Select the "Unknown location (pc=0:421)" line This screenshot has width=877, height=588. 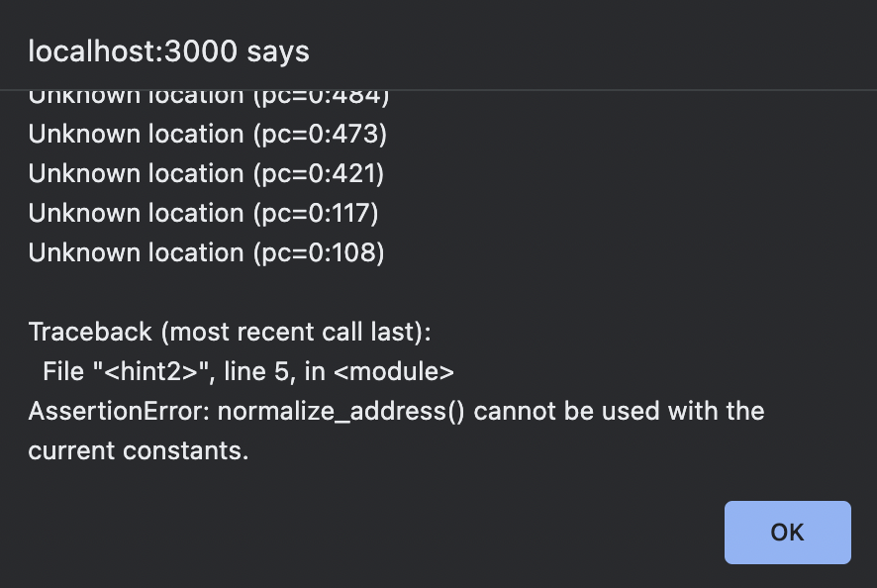[208, 173]
